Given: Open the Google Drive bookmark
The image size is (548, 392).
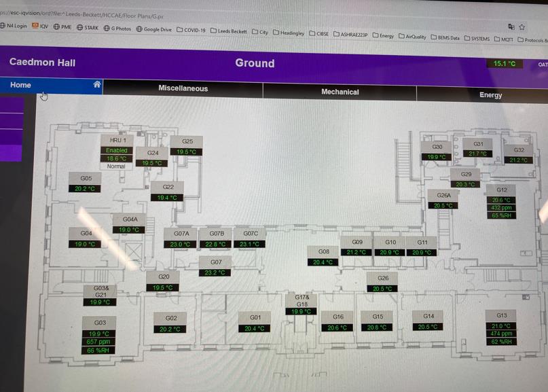Looking at the screenshot, I should click(x=153, y=29).
